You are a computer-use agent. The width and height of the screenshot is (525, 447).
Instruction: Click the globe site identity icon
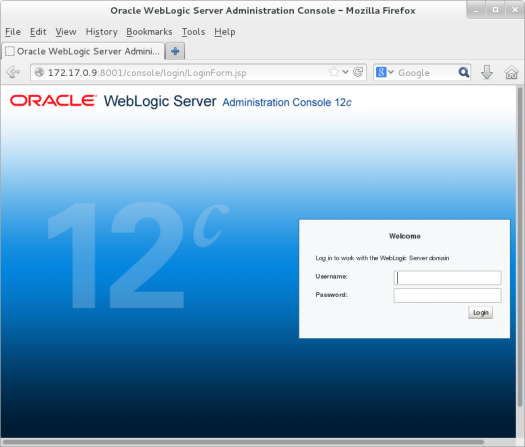[39, 72]
